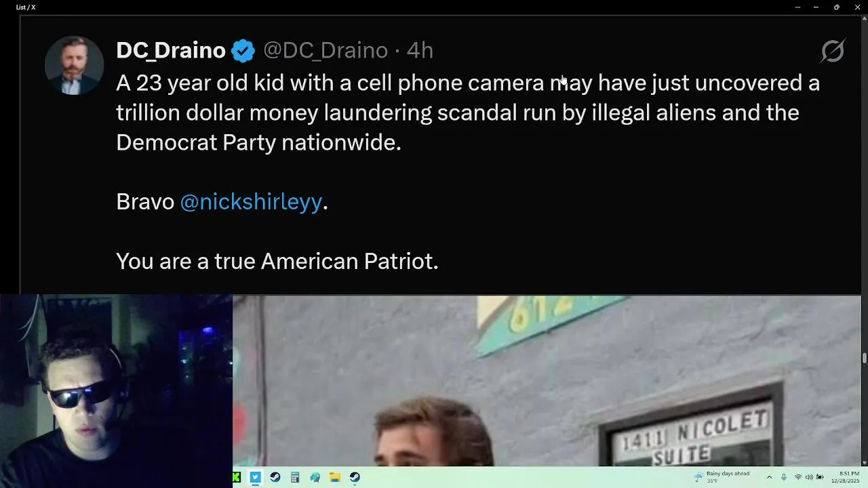Click the blue verified badge beside DC_Draino

[243, 51]
